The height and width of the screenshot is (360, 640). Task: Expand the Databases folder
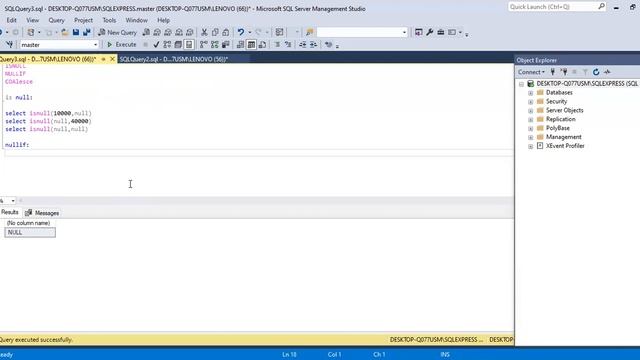click(x=531, y=93)
